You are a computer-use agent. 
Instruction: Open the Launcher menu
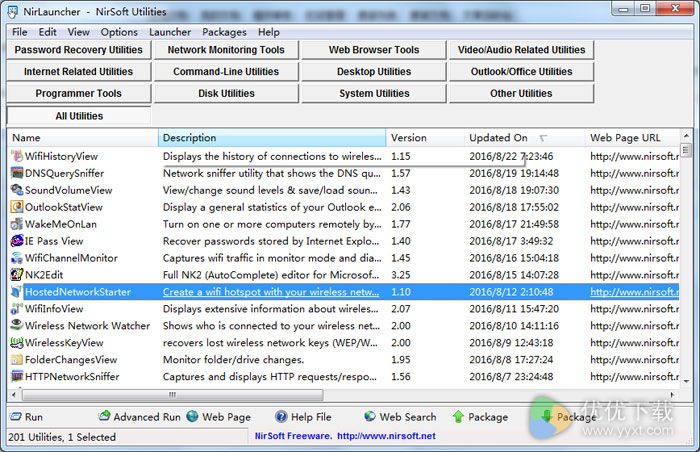click(170, 32)
